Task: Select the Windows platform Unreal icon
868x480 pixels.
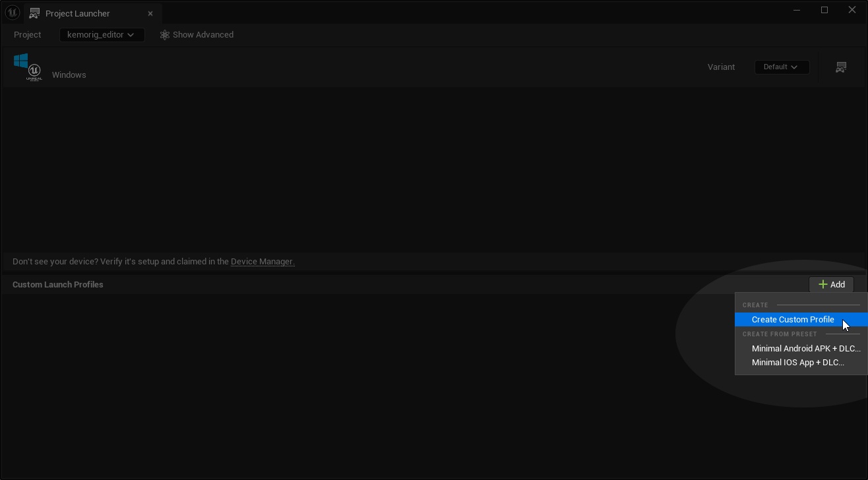Action: pos(28,67)
